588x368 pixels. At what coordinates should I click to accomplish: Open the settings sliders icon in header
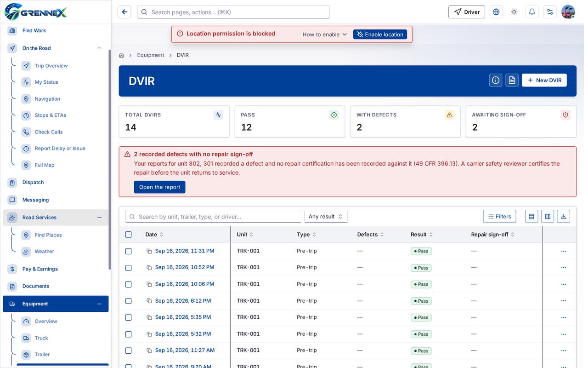[x=550, y=12]
